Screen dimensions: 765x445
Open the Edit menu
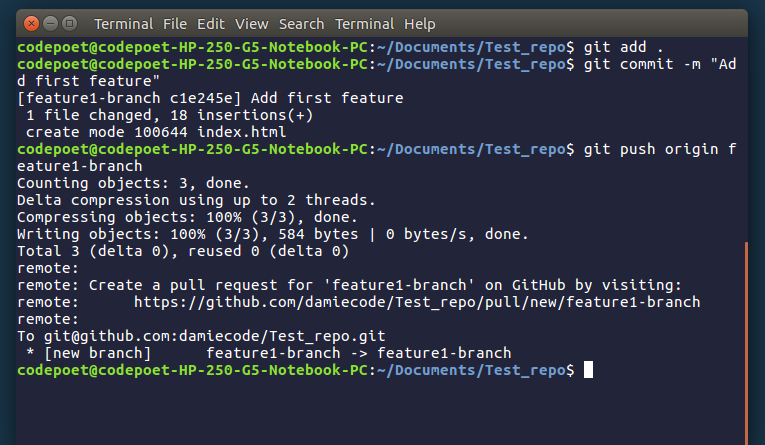[210, 24]
